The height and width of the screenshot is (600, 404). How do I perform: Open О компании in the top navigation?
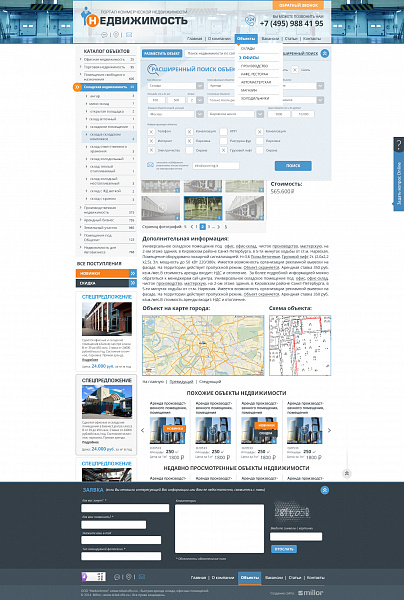[219, 39]
